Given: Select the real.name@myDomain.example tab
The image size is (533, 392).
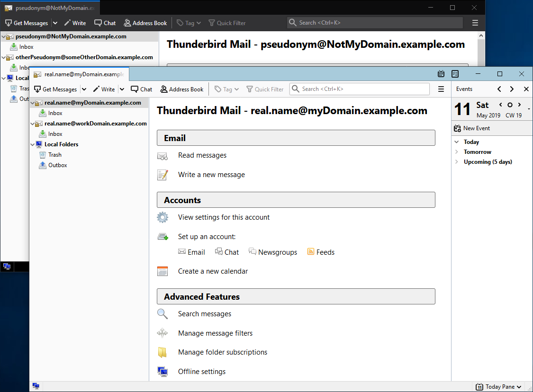Looking at the screenshot, I should click(79, 74).
